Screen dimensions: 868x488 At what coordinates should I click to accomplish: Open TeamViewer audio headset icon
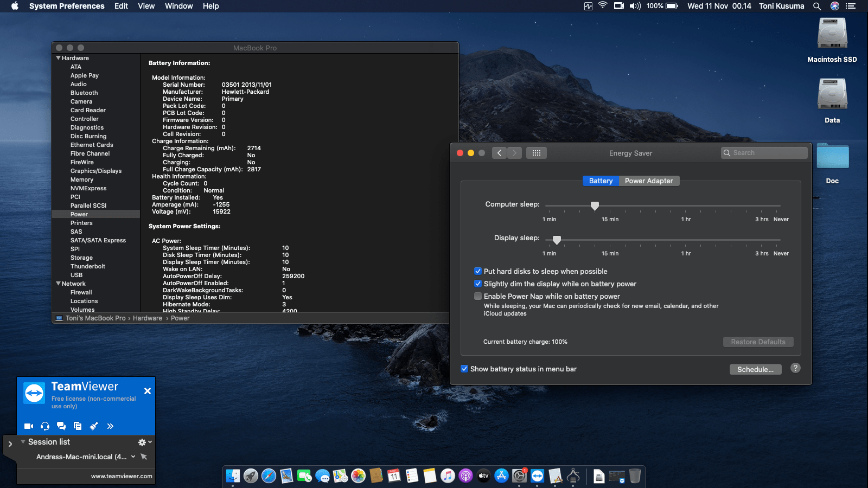[45, 426]
